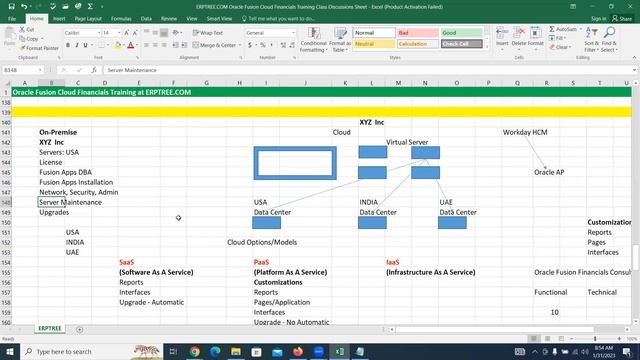
Task: Align cell text to the left
Action: pos(146,45)
